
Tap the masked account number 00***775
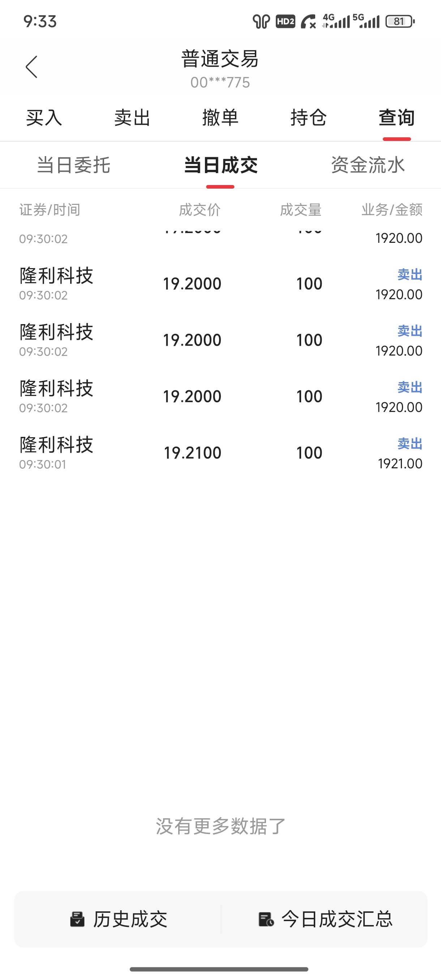220,82
